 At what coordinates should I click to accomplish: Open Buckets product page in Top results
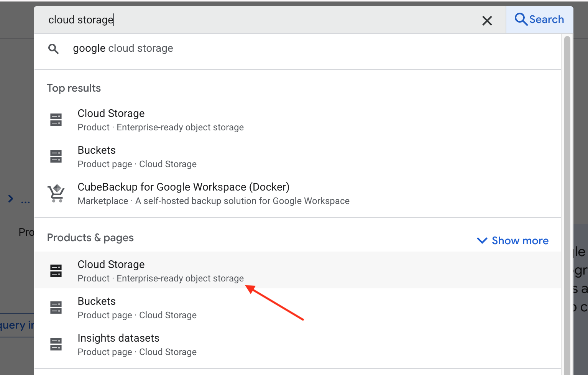coord(97,151)
